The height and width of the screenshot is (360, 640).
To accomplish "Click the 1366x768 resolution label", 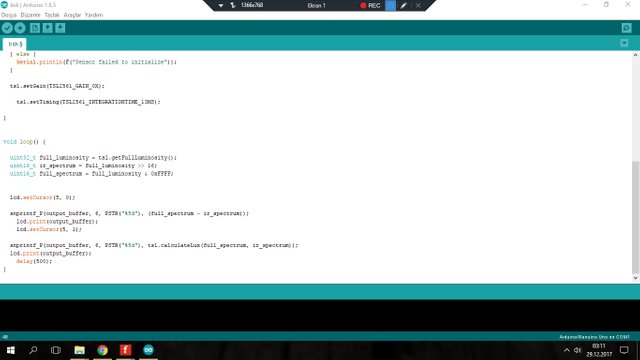I will (252, 5).
